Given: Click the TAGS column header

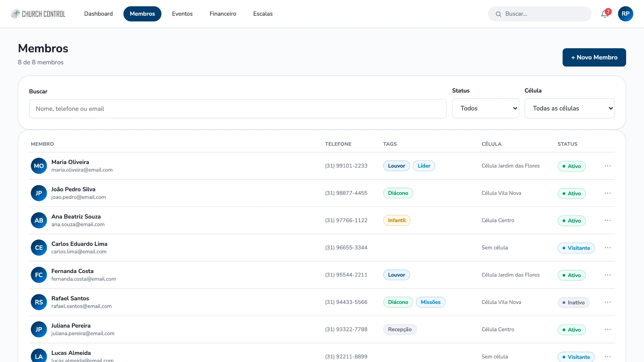Looking at the screenshot, I should pos(390,144).
